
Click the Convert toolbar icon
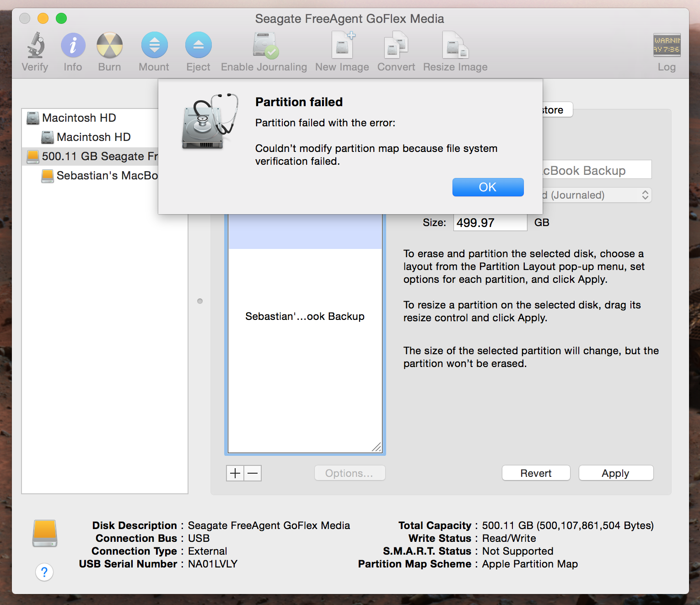click(396, 45)
